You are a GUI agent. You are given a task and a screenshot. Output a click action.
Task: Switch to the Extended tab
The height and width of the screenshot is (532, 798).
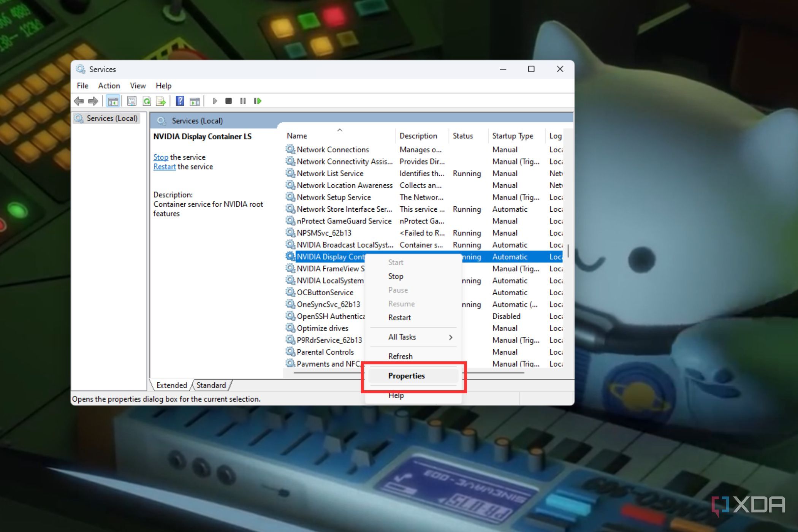(171, 385)
